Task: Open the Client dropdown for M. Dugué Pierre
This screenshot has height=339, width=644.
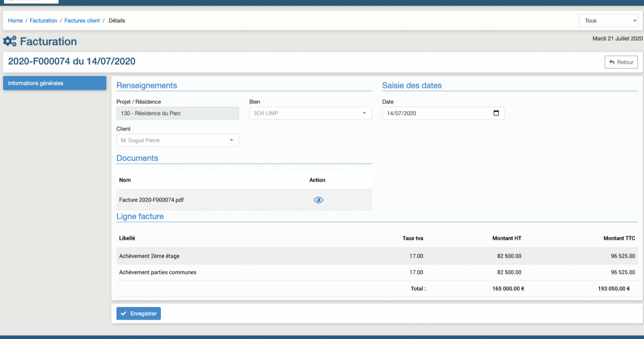Action: (178, 140)
